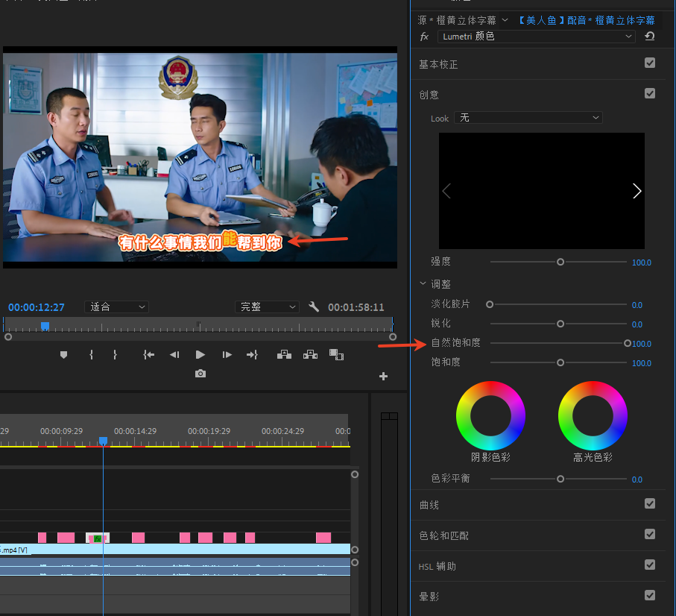676x616 pixels.
Task: Uncheck the 晕影 checkbox
Action: pyautogui.click(x=650, y=595)
